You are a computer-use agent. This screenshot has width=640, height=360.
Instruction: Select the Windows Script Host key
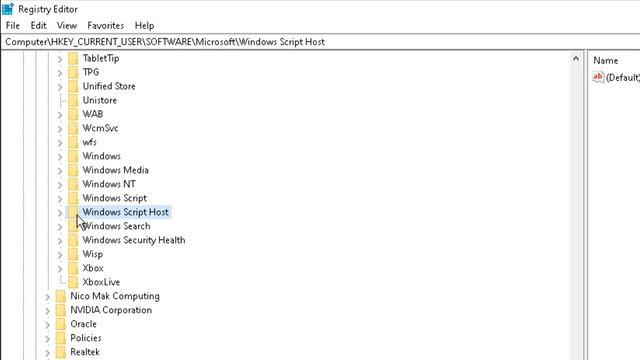pyautogui.click(x=125, y=212)
